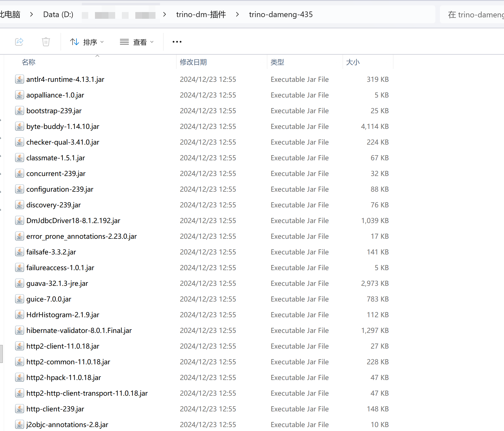Click the file name failsafe-3.3.2.jar
The height and width of the screenshot is (431, 504).
(51, 252)
